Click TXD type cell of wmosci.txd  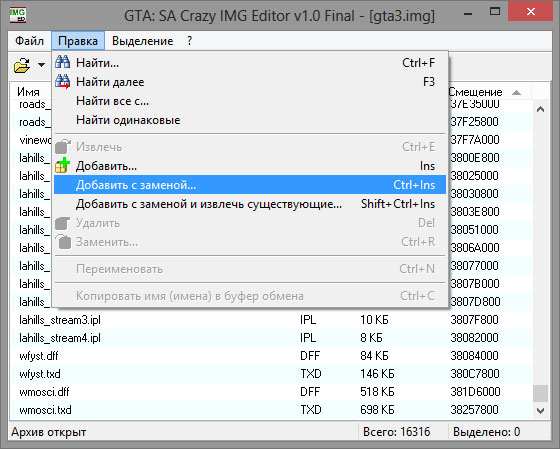tap(311, 410)
